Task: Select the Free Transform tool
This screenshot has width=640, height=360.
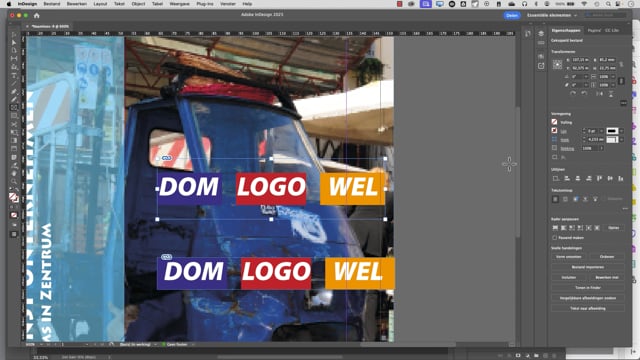Action: pyautogui.click(x=14, y=132)
